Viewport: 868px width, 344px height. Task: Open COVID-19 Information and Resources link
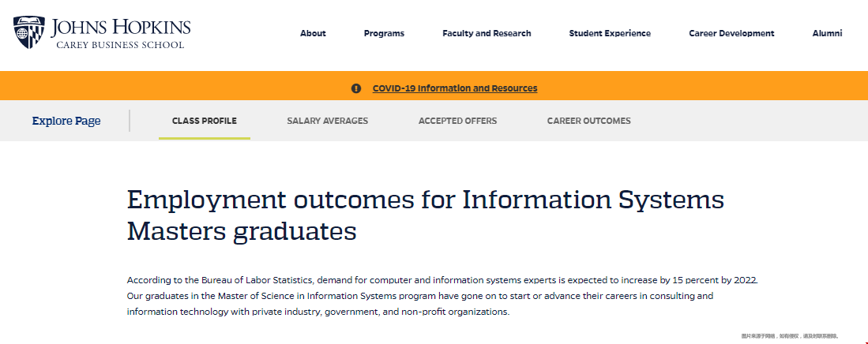coord(455,88)
